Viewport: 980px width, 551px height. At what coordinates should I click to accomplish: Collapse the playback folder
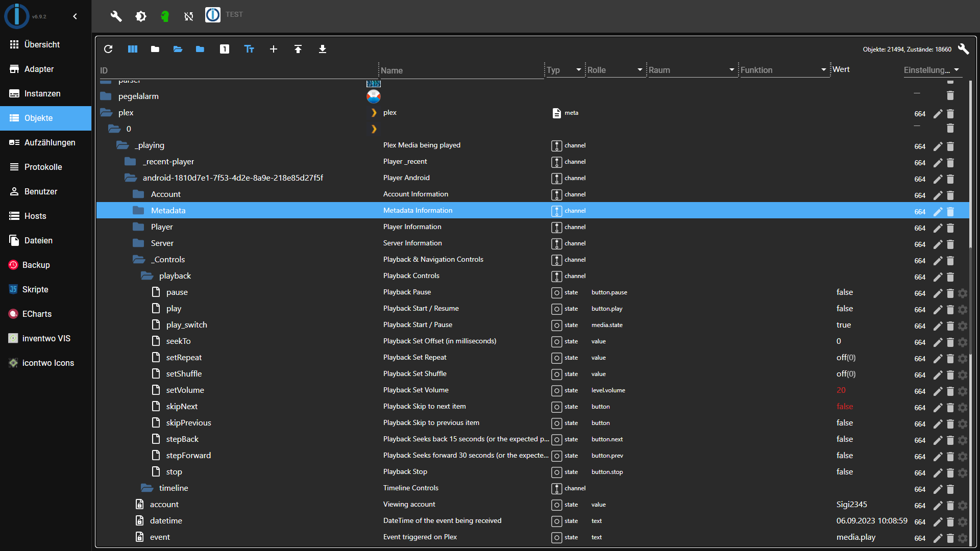147,276
